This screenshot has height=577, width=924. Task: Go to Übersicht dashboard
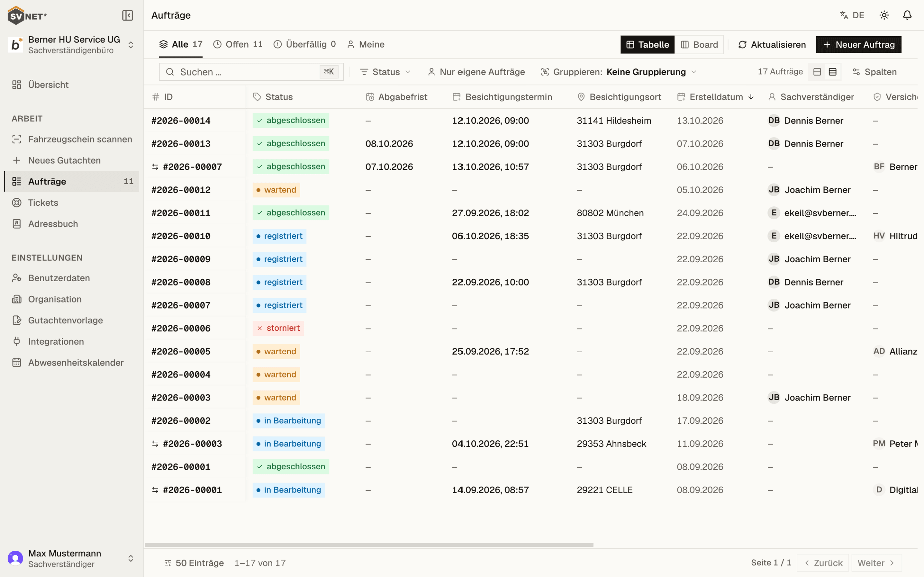coord(72,85)
